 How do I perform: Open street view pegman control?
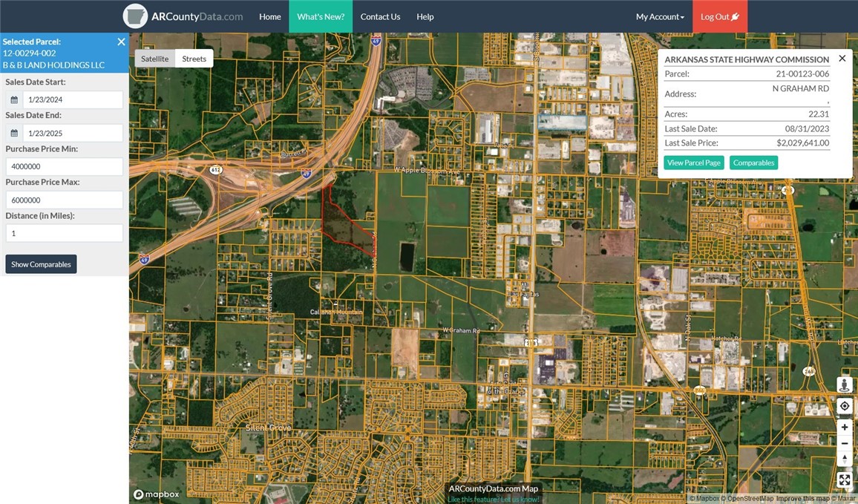coord(844,384)
